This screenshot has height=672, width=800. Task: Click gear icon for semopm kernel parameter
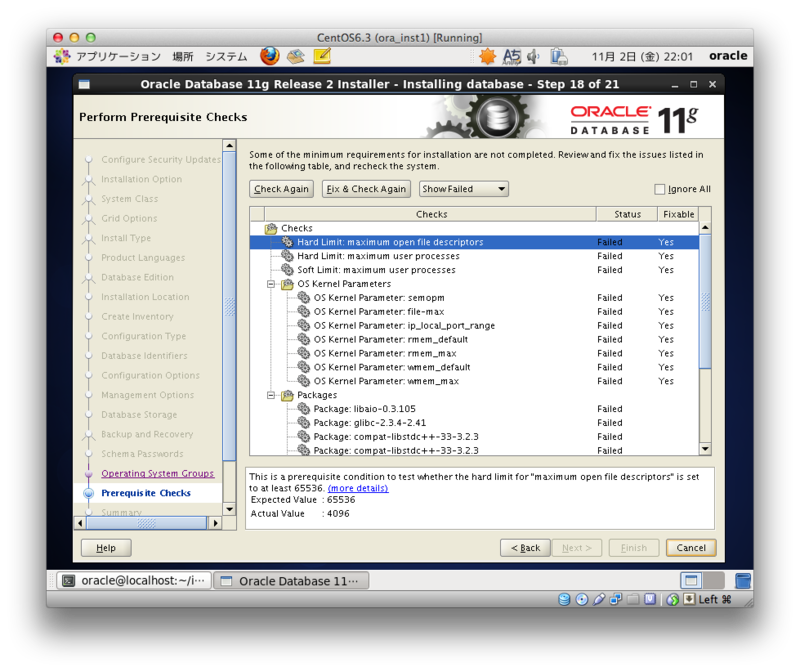tap(304, 297)
